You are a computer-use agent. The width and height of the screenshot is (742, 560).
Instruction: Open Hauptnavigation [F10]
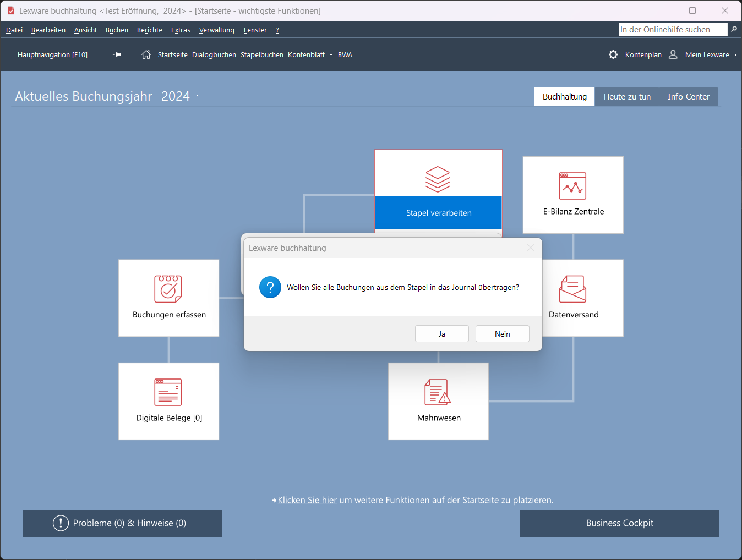(x=52, y=54)
